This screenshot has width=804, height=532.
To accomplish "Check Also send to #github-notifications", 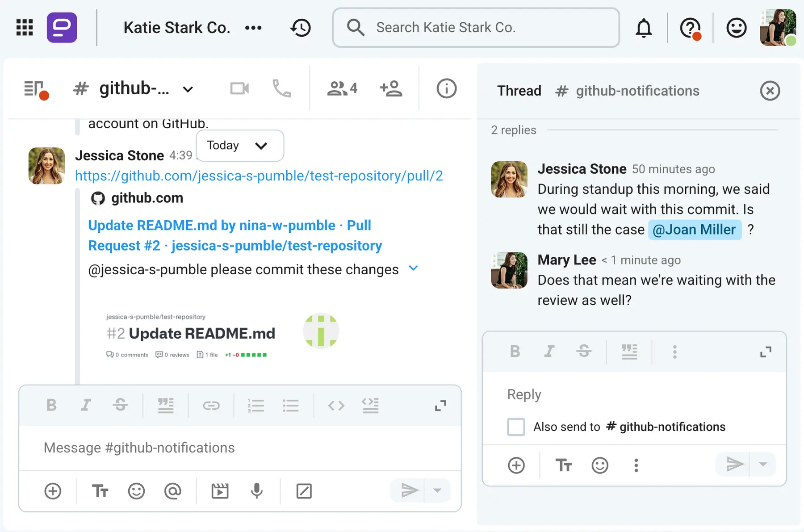I will pyautogui.click(x=516, y=427).
